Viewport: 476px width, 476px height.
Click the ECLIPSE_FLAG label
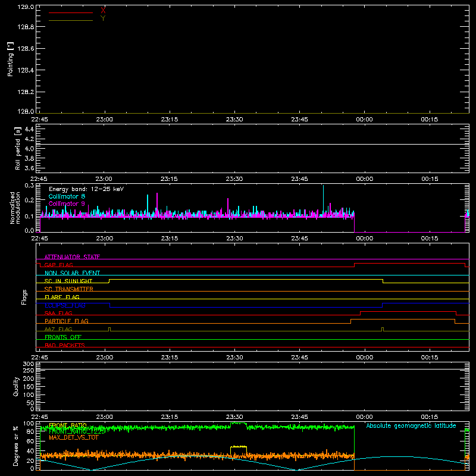point(65,305)
